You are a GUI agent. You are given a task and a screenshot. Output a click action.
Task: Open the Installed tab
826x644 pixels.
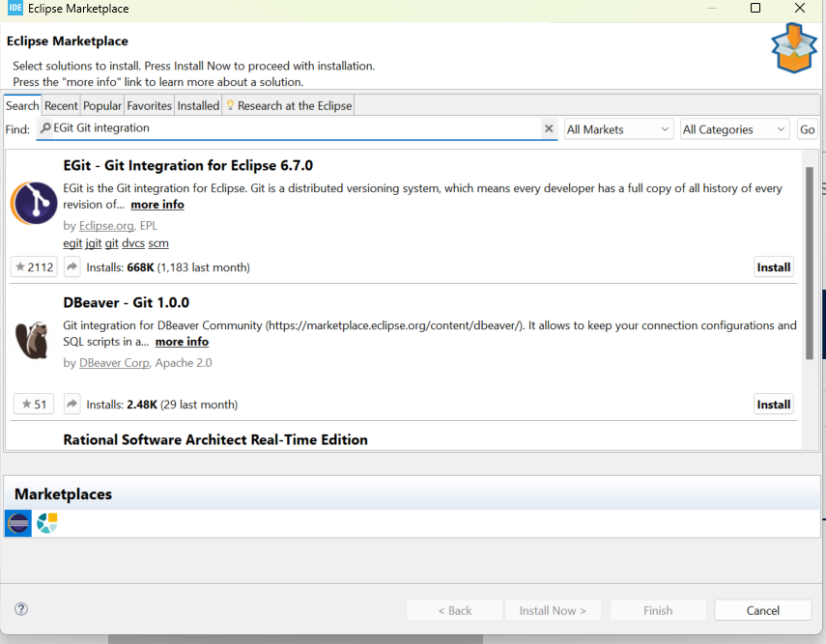point(198,105)
